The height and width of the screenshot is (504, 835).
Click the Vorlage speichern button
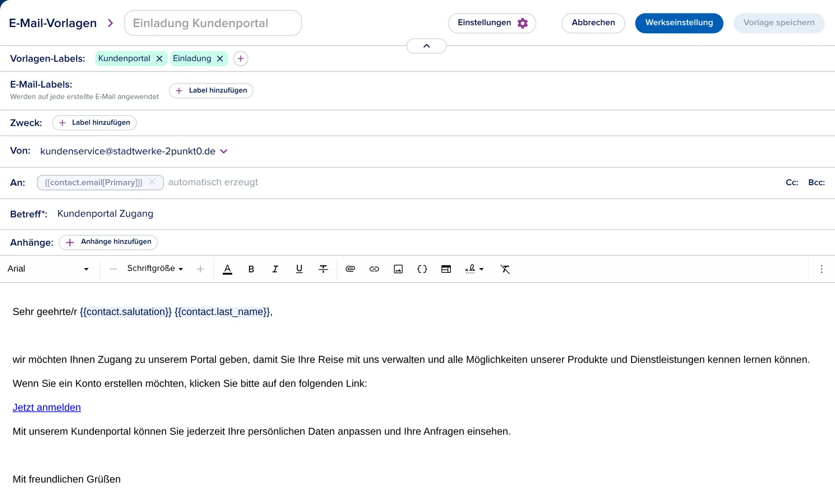779,23
